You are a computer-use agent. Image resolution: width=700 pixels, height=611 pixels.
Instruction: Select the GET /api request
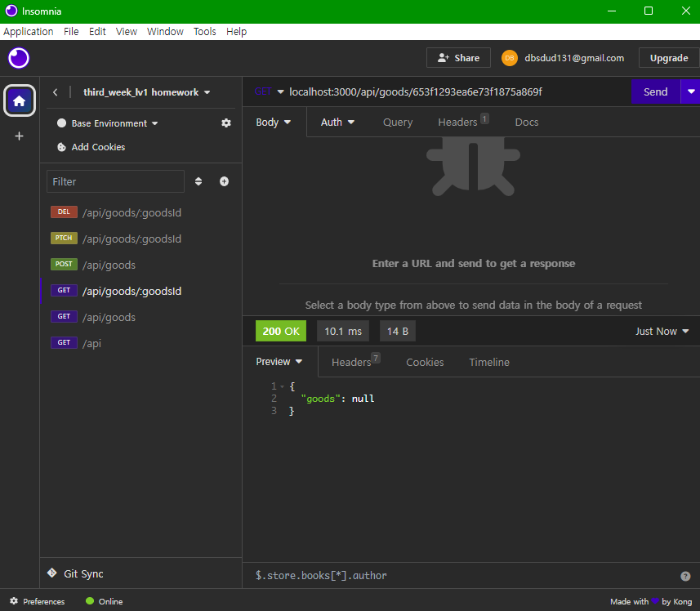coord(140,343)
